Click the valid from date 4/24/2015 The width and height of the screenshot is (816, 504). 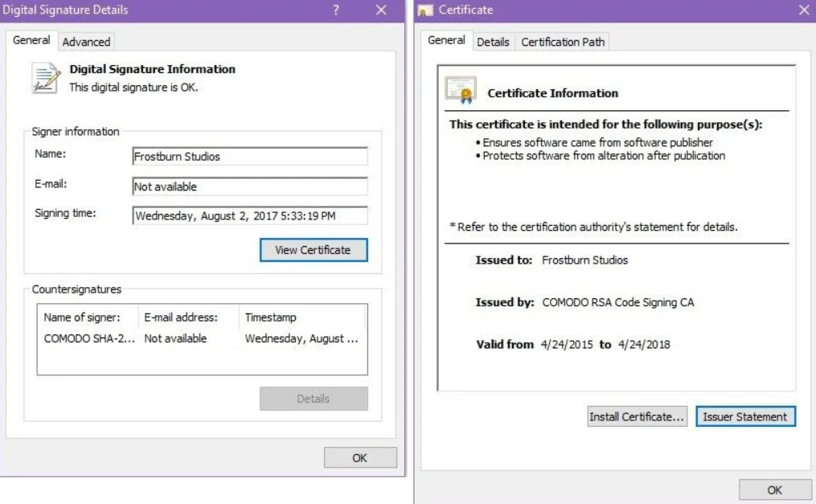pos(566,344)
